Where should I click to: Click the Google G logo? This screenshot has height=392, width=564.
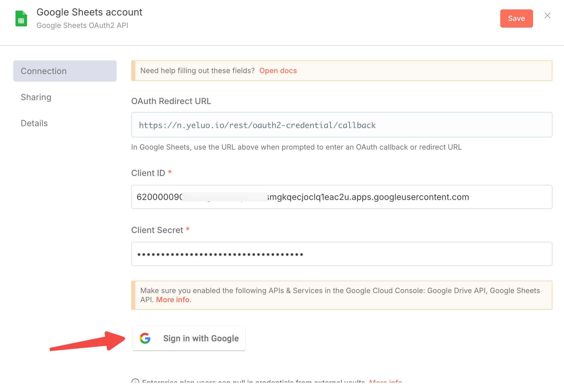point(145,338)
